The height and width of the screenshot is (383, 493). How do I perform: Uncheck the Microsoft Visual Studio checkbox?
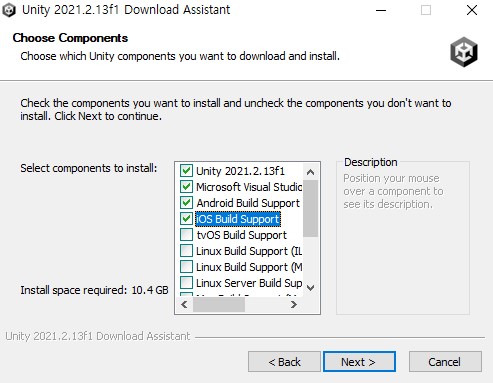click(186, 187)
